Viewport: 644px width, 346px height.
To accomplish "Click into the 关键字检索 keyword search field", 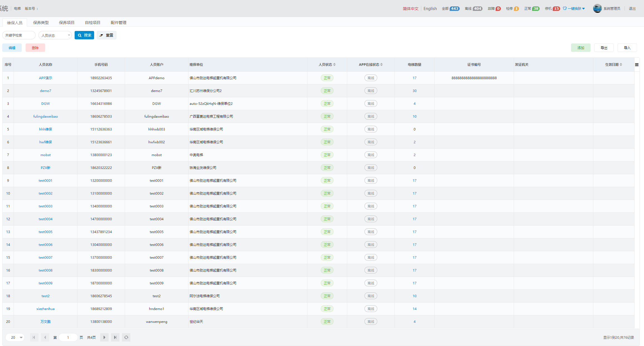I will (19, 35).
